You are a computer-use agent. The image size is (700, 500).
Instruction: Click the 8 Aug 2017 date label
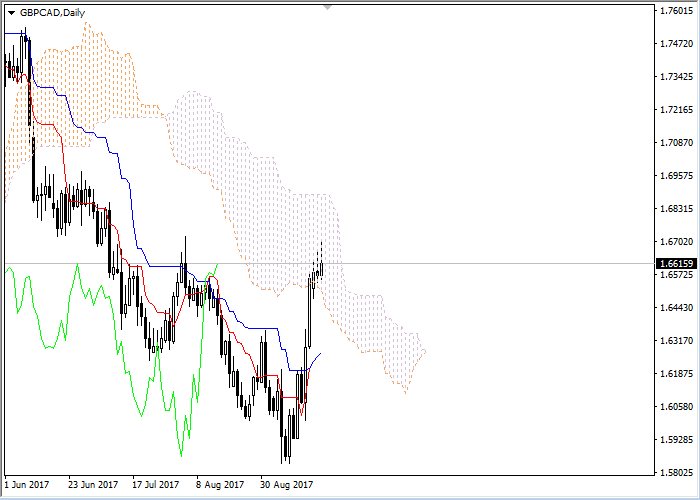[220, 484]
